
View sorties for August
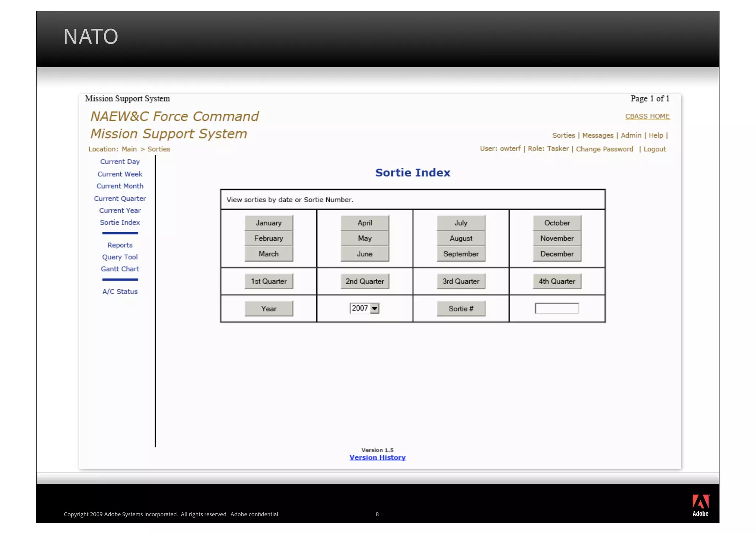(461, 238)
